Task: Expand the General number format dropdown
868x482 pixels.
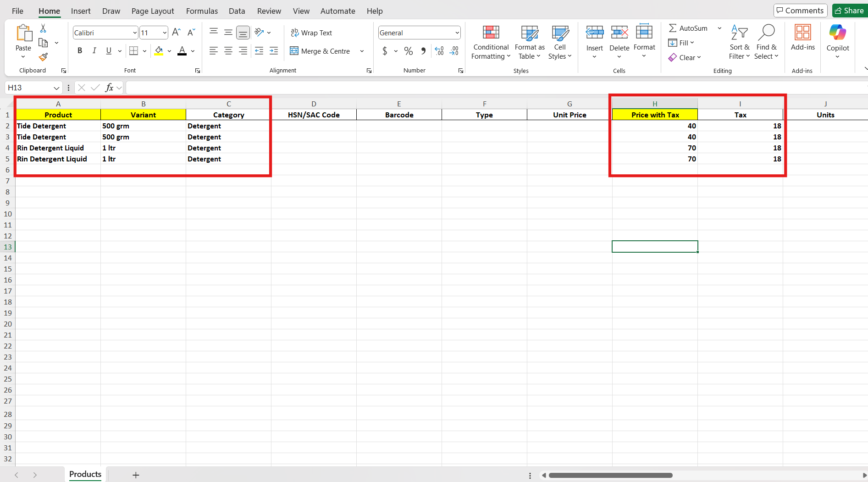Action: (x=457, y=33)
